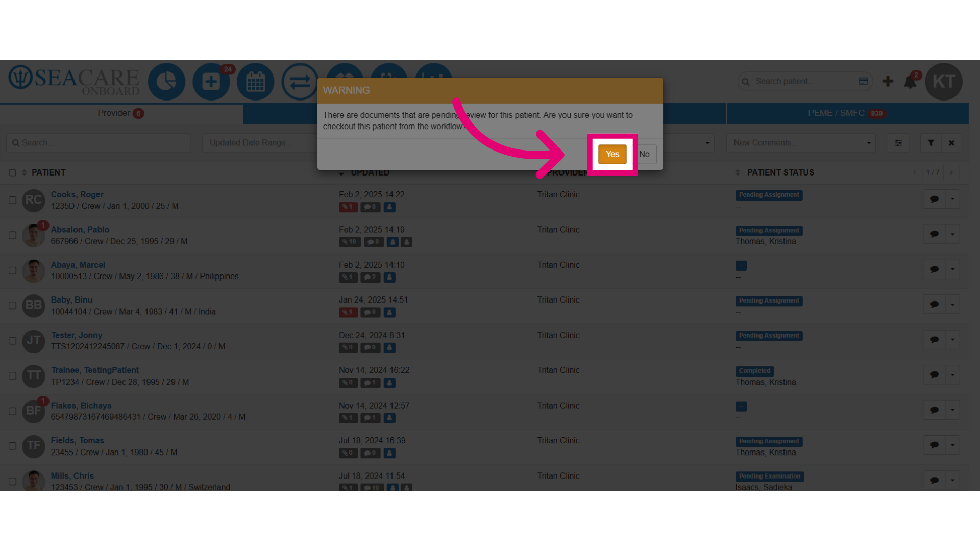Viewport: 980px width, 551px height.
Task: Check the Tester, Jonny row checkbox
Action: tap(12, 341)
